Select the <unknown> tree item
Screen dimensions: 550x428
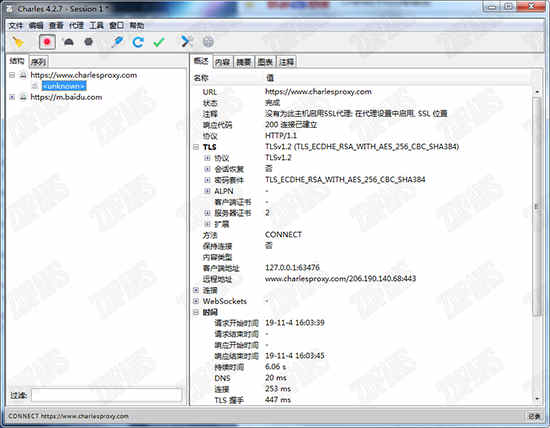point(64,86)
